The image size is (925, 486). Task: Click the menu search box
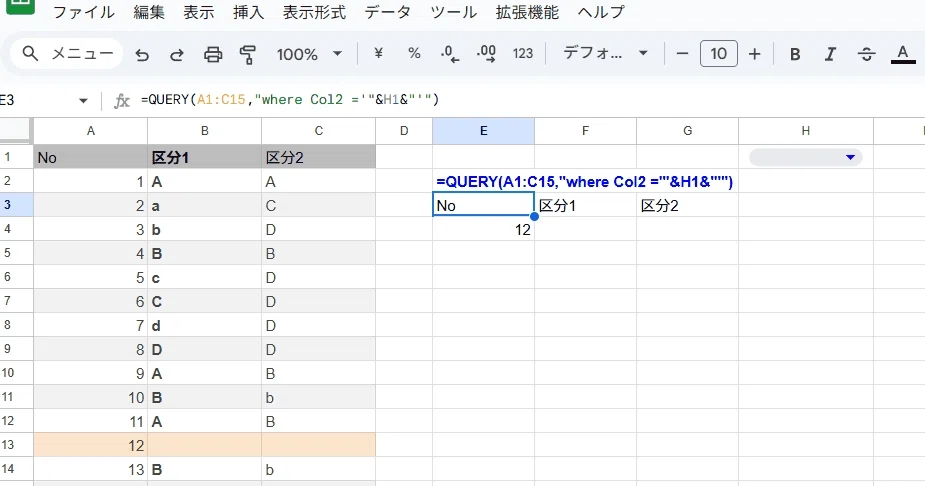(67, 54)
